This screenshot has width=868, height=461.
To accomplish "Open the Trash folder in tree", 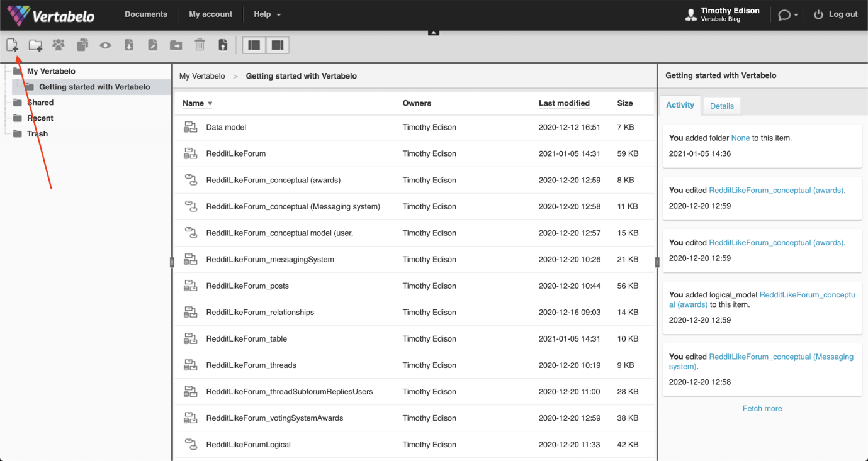I will coord(37,134).
